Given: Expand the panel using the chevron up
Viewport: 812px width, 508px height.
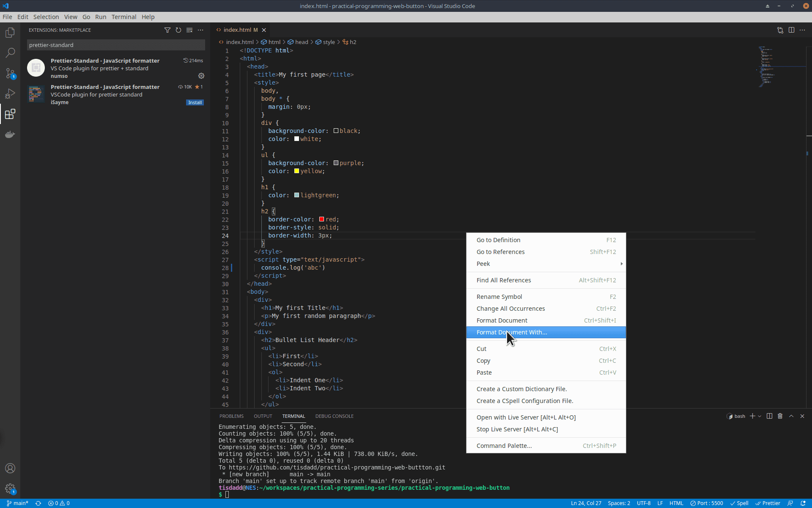Looking at the screenshot, I should (791, 416).
